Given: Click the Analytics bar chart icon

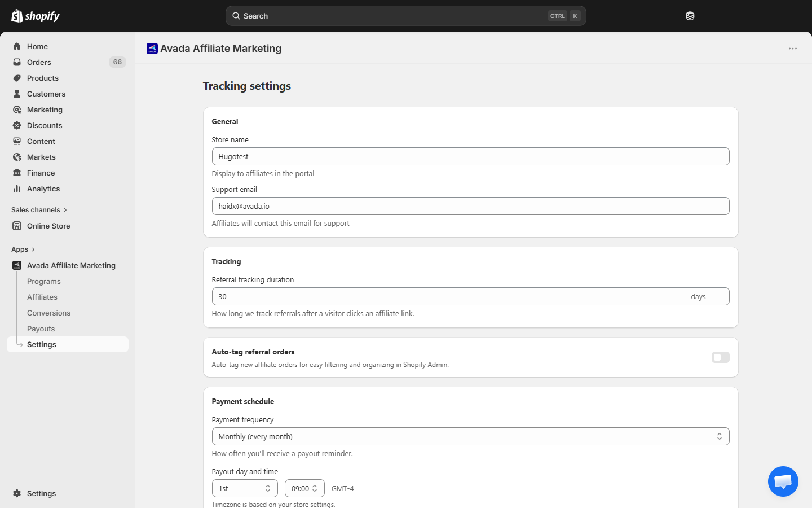Looking at the screenshot, I should pos(17,189).
